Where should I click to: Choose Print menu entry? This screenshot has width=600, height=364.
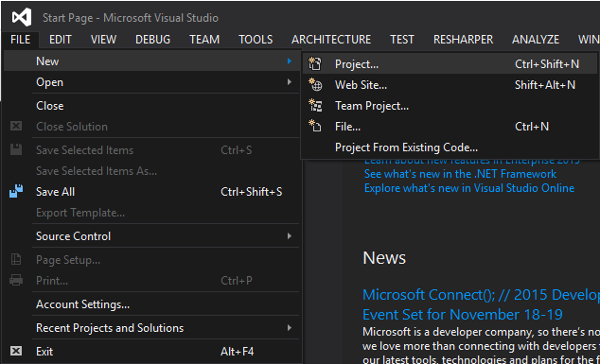[152, 281]
